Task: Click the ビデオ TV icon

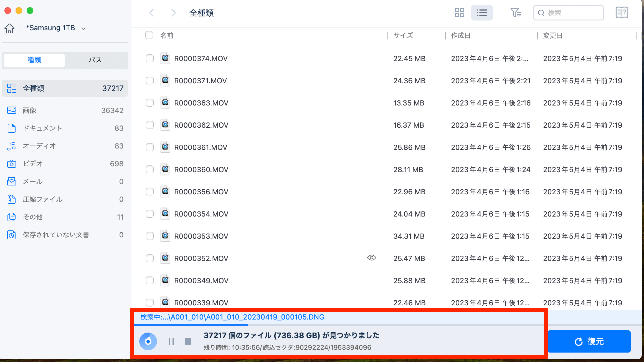Action: (x=12, y=164)
